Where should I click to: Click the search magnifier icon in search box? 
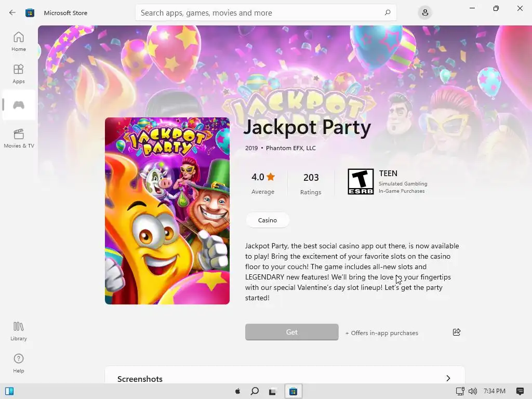388,12
